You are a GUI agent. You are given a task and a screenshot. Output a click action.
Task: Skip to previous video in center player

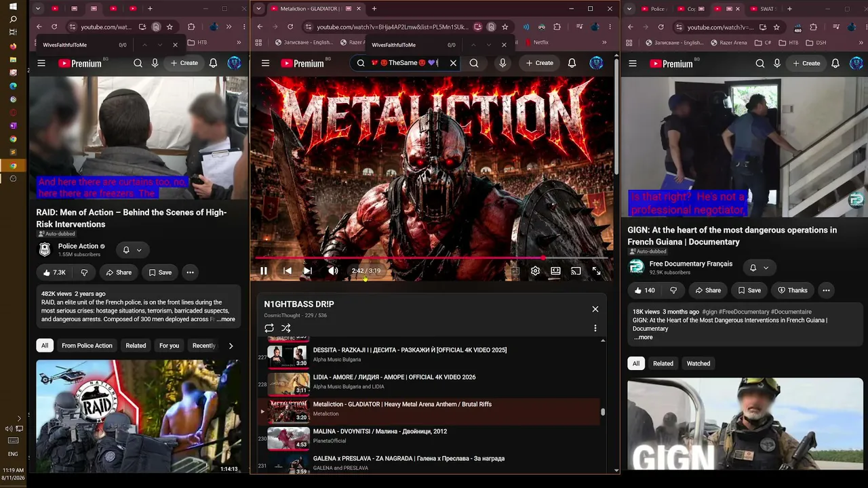(x=288, y=271)
